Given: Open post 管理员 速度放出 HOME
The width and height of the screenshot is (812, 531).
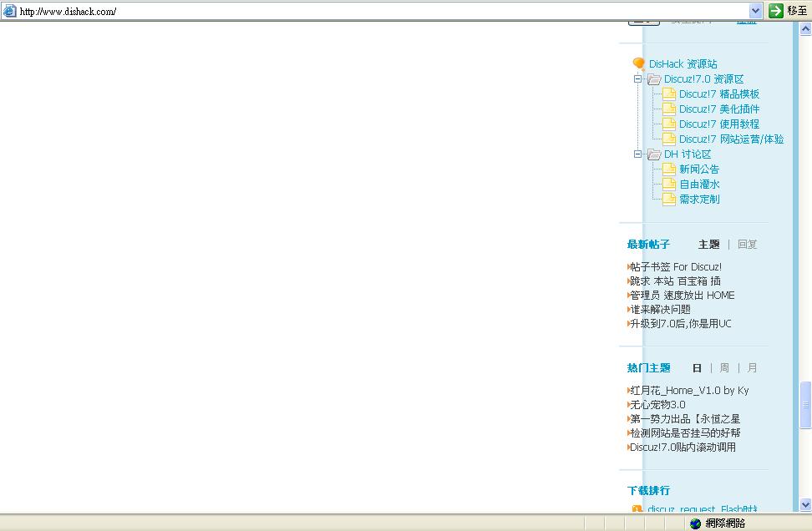Looking at the screenshot, I should 682,296.
